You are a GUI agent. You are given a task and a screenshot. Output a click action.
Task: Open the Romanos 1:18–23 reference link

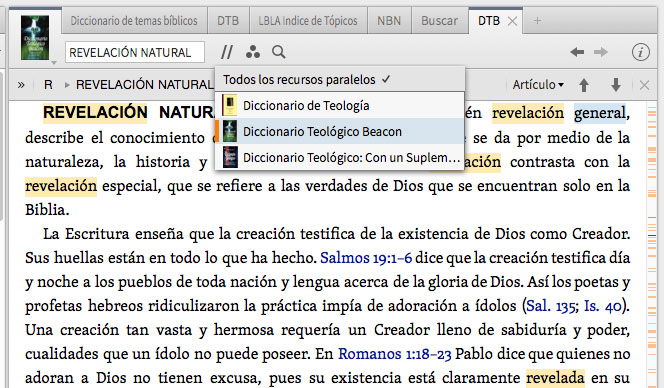pyautogui.click(x=394, y=354)
